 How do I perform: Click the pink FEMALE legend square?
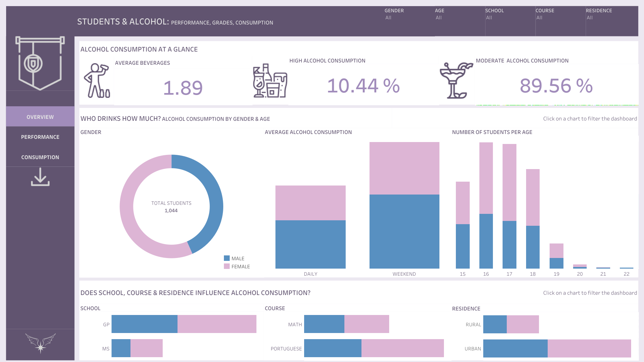(227, 266)
